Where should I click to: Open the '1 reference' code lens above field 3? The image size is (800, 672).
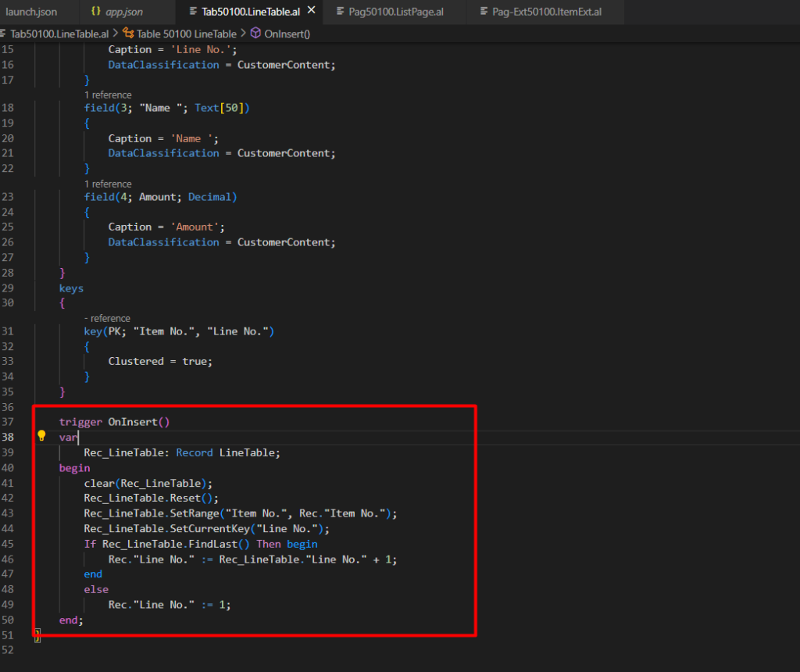click(x=108, y=95)
